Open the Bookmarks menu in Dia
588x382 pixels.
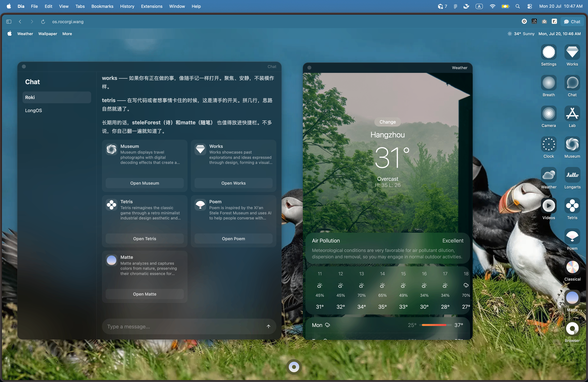coord(102,6)
